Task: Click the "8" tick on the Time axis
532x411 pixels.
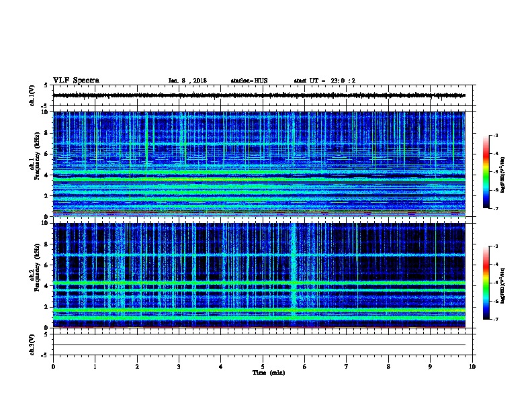Action: click(388, 367)
